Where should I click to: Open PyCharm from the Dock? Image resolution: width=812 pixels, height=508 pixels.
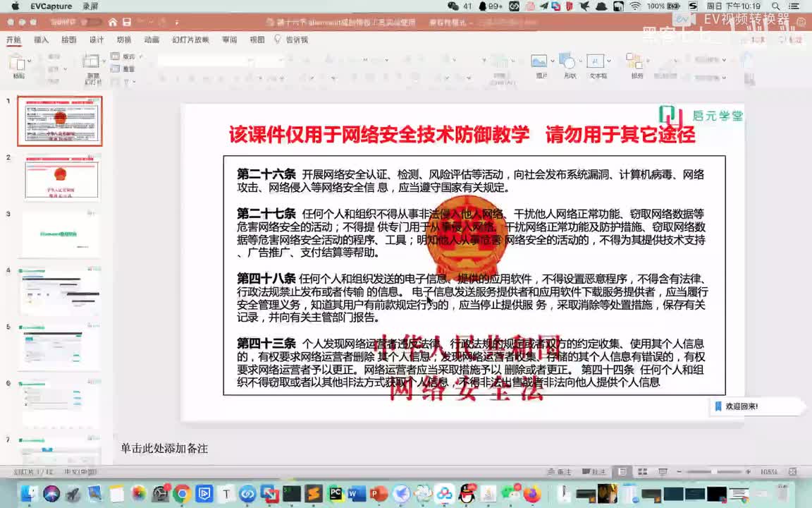[x=335, y=493]
